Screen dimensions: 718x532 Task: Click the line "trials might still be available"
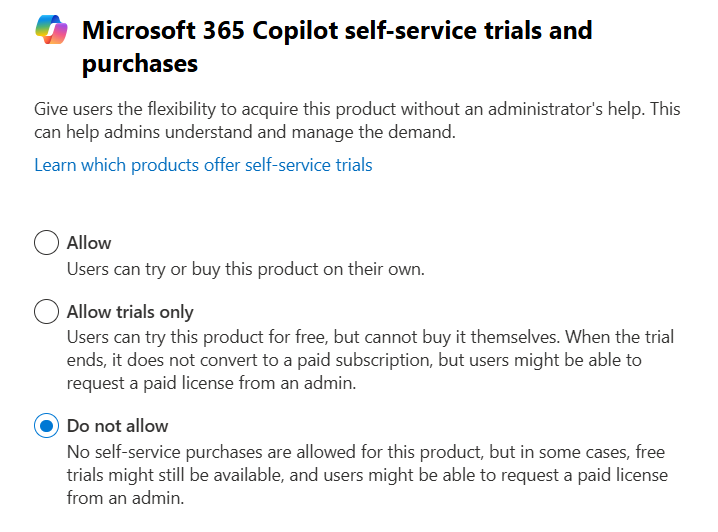point(367,475)
